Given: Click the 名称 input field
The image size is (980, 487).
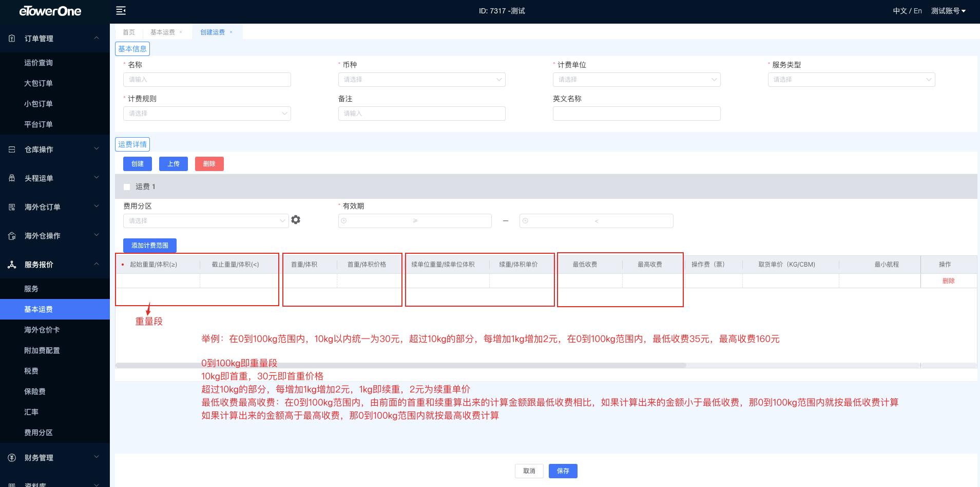Looking at the screenshot, I should [x=207, y=80].
